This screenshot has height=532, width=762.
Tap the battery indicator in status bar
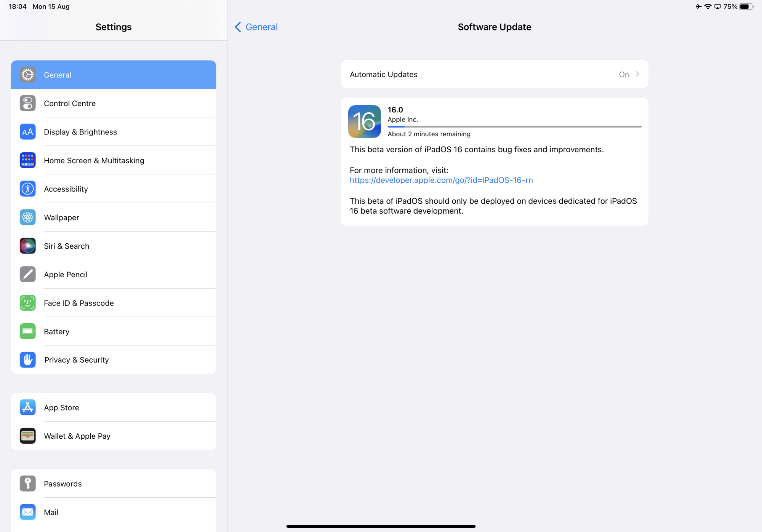pos(746,6)
